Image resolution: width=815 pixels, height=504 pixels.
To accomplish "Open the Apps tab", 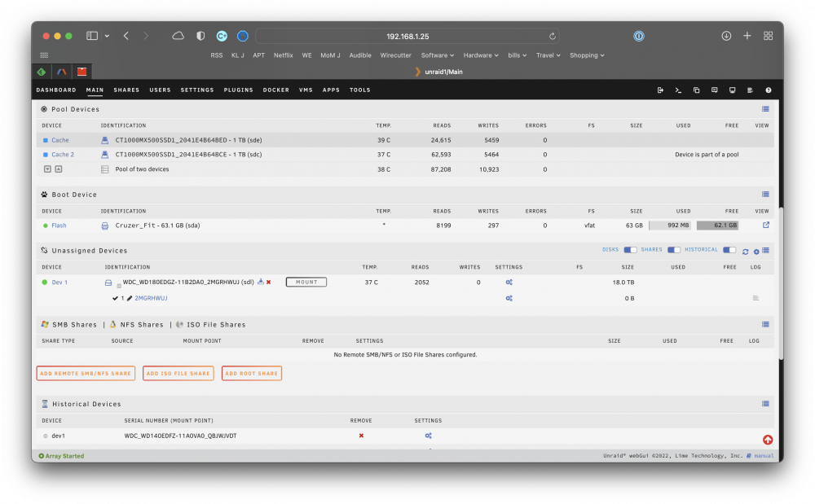I will point(331,90).
